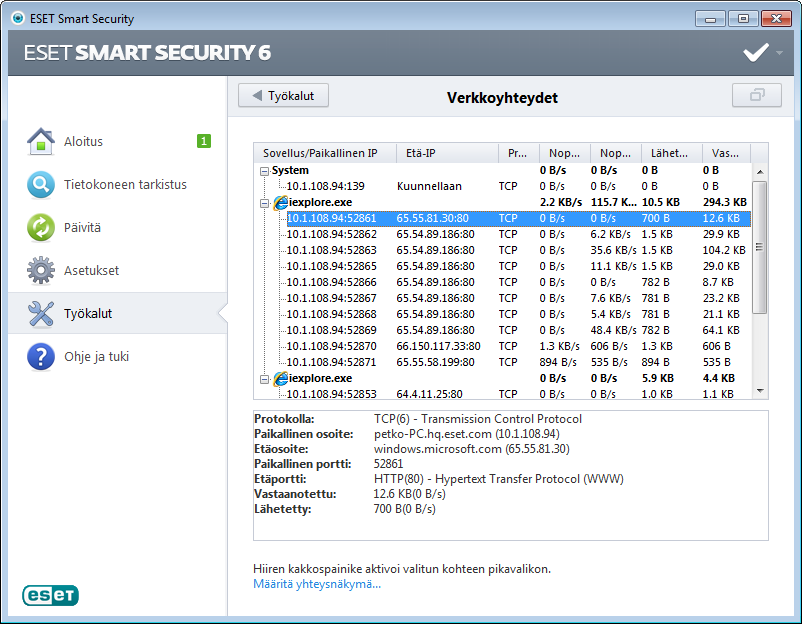The width and height of the screenshot is (802, 624).
Task: Collapse the iexplore.exe group showing 5.9 KB sent
Action: tap(264, 379)
